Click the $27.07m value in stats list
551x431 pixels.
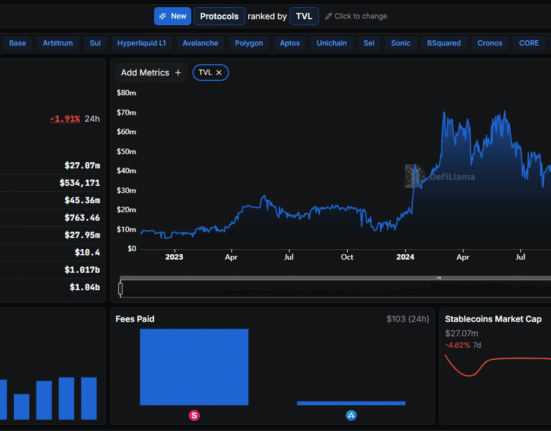[82, 165]
